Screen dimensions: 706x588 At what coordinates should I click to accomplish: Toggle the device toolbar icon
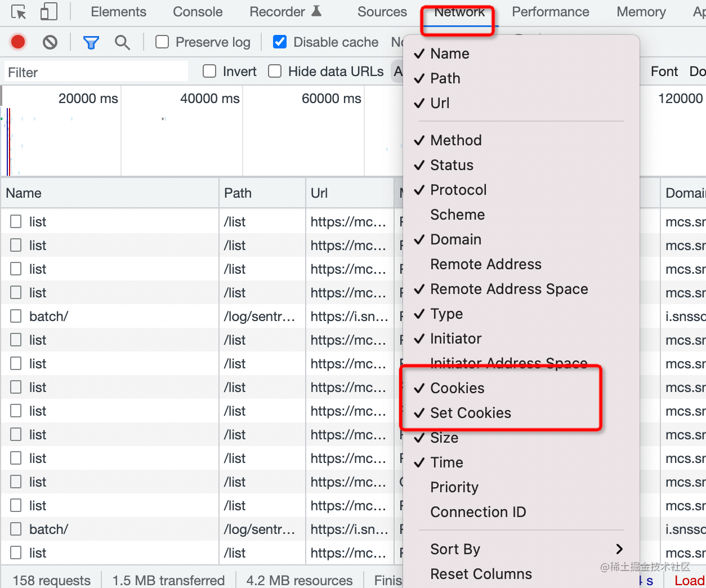tap(49, 12)
